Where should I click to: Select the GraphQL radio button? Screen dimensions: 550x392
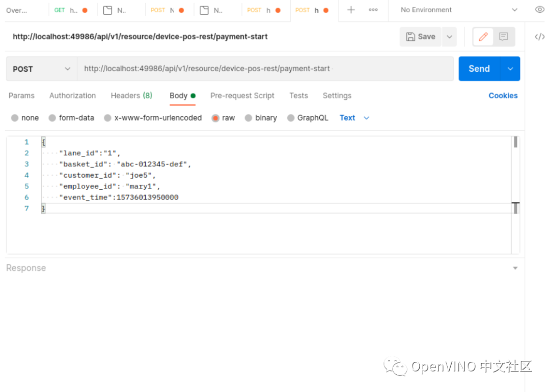[290, 118]
